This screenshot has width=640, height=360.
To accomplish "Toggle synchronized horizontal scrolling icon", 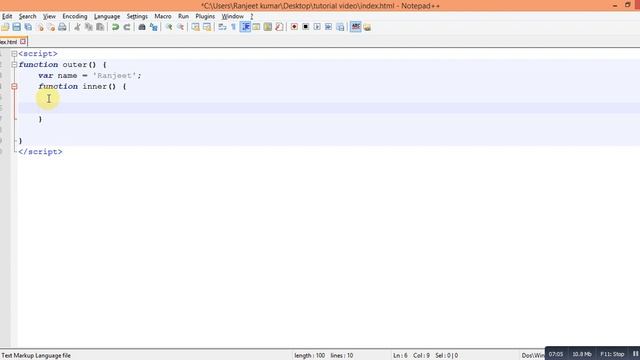I will (207, 27).
